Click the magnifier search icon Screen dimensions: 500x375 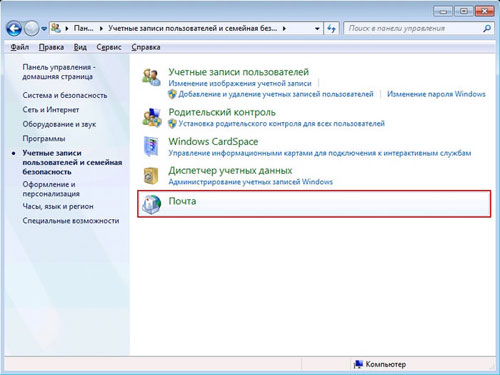click(487, 28)
